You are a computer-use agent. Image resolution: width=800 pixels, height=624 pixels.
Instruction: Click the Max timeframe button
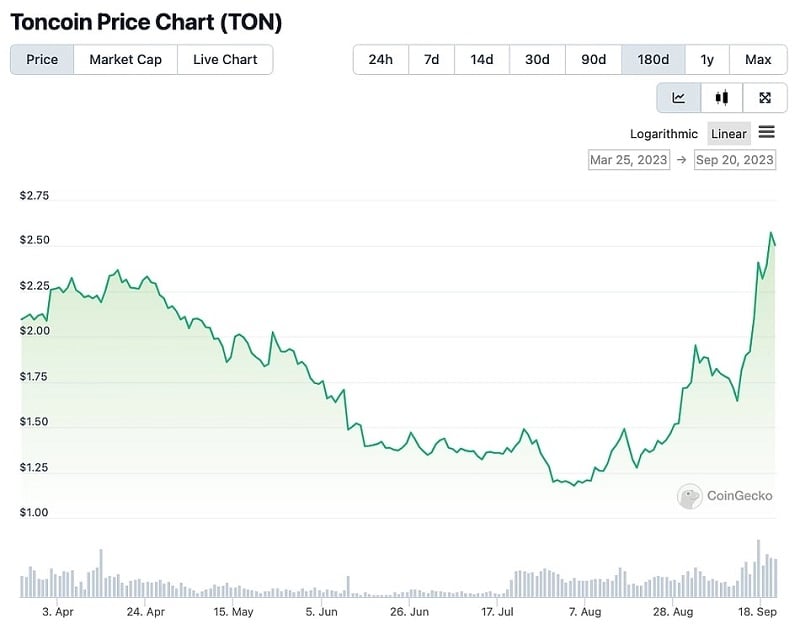pos(758,59)
